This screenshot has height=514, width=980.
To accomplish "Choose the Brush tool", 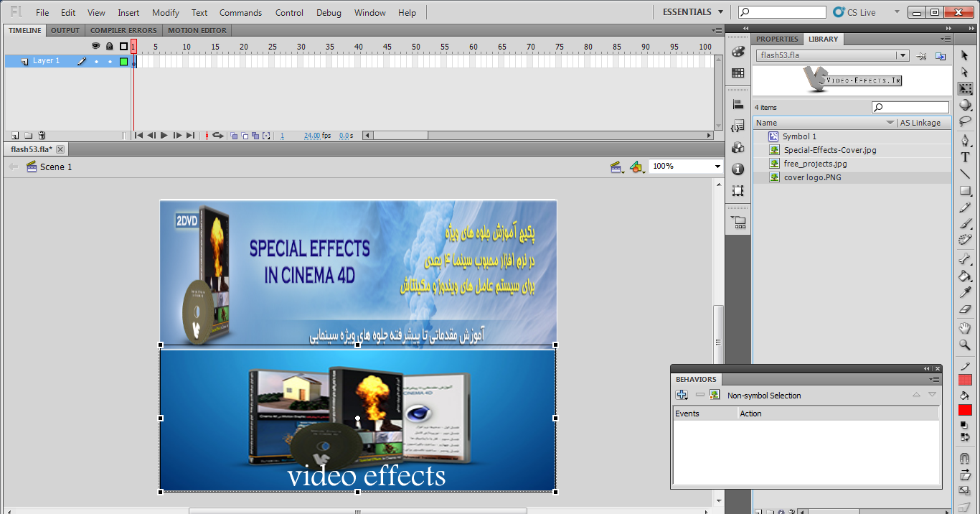I will pos(965,224).
